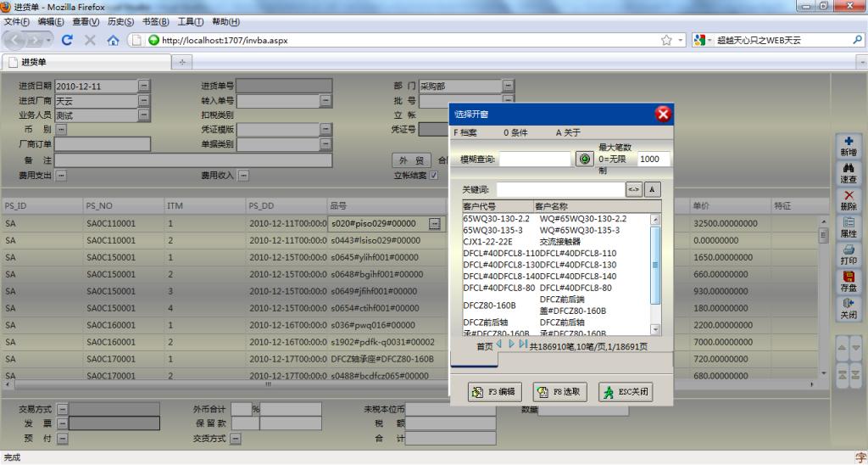The width and height of the screenshot is (868, 465).
Task: Click the 打印 print icon
Action: 849,255
